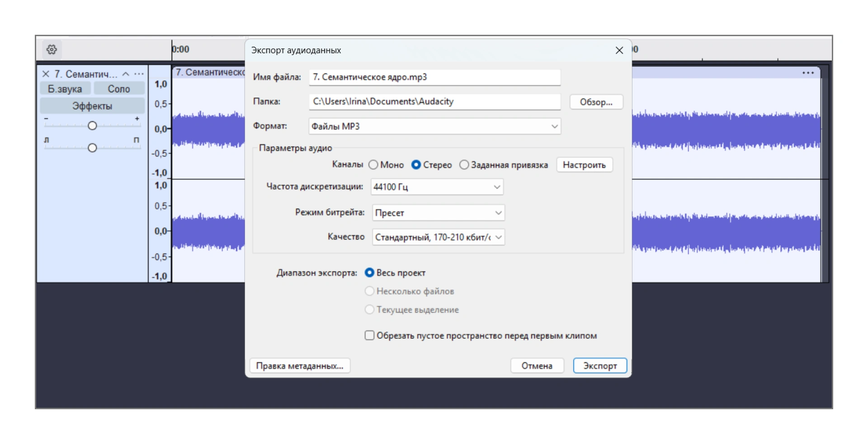Click the Browse folder button
The height and width of the screenshot is (444, 868).
[596, 102]
